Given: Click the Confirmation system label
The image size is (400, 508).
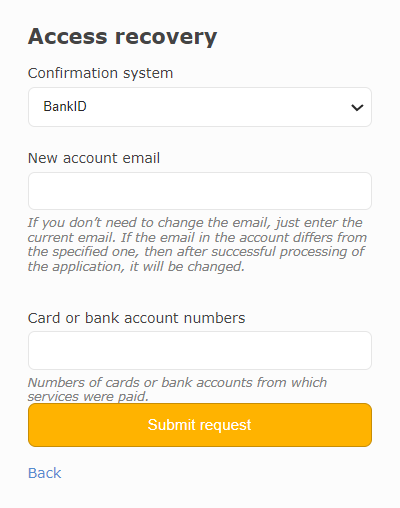Looking at the screenshot, I should click(x=100, y=73).
